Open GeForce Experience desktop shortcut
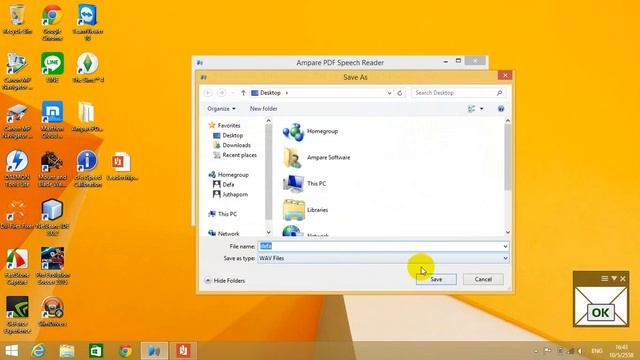Screen dimensions: 640x360 tap(17, 315)
